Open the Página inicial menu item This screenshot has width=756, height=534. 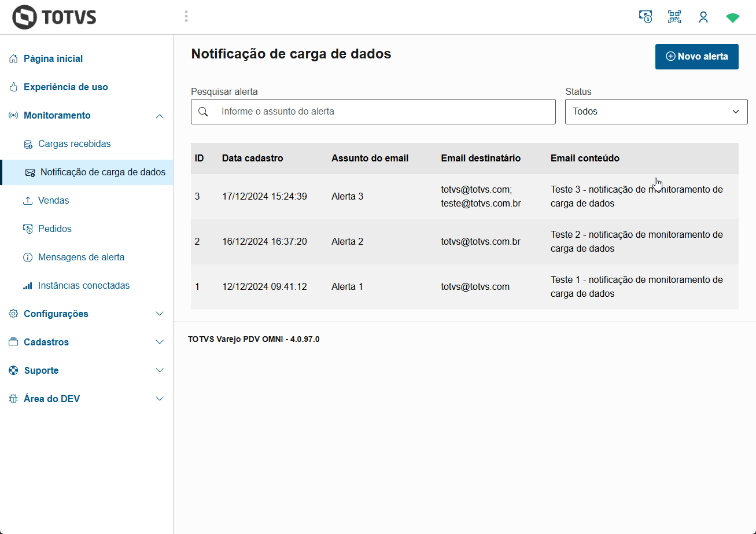point(53,58)
